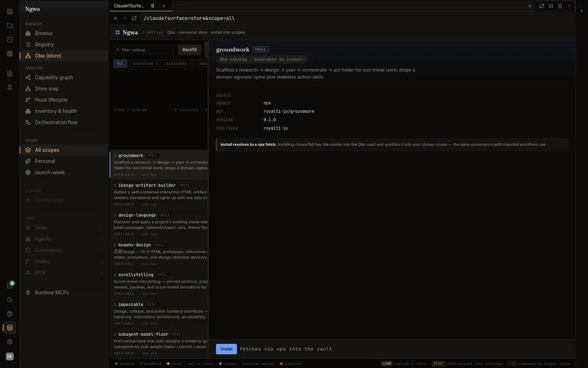
Task: Toggle the Claude Code system filter
Action: click(63, 200)
